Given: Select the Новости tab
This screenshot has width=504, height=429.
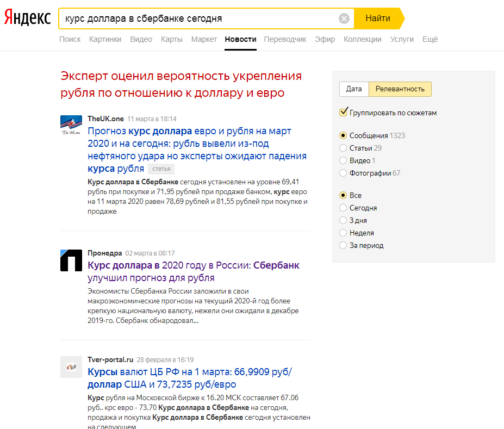Looking at the screenshot, I should point(240,39).
